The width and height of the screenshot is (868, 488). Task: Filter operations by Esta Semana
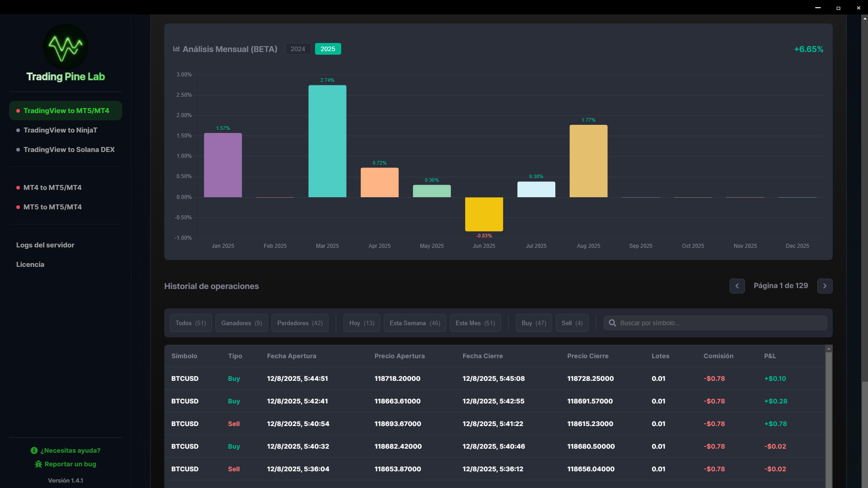pos(415,323)
